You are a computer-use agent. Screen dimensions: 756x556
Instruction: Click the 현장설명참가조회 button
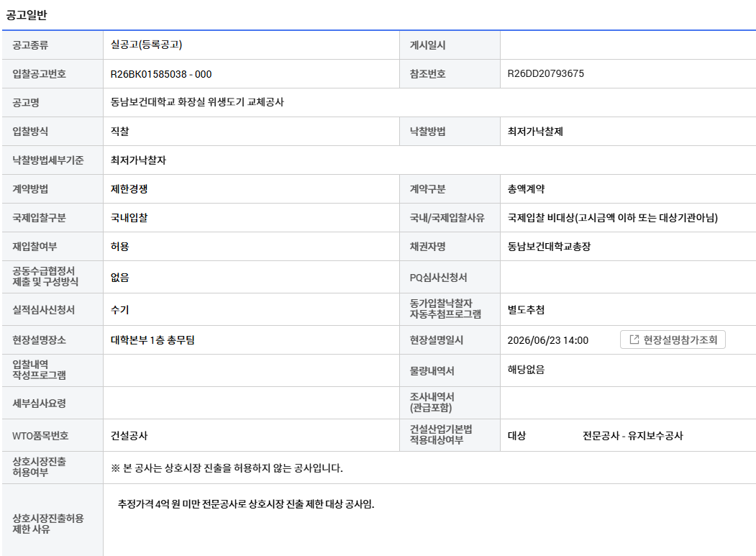click(673, 340)
